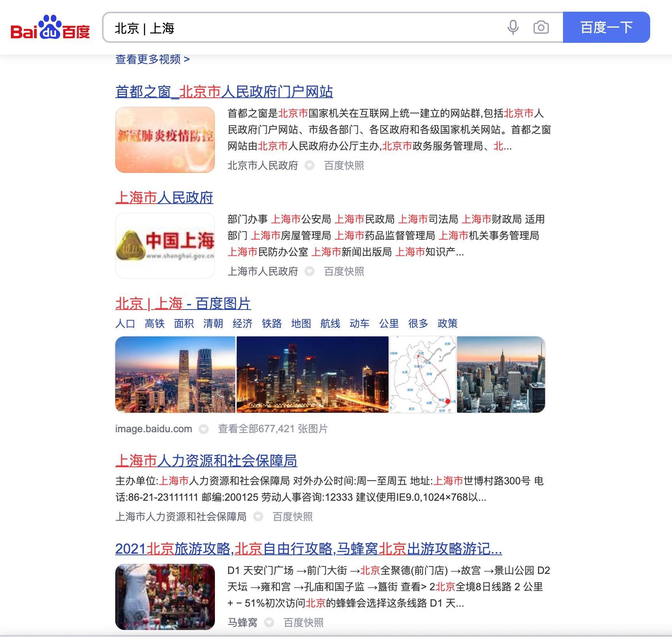This screenshot has width=672, height=637.
Task: Open 百度快照 for 人力资源和社会保障局 result
Action: coord(293,517)
